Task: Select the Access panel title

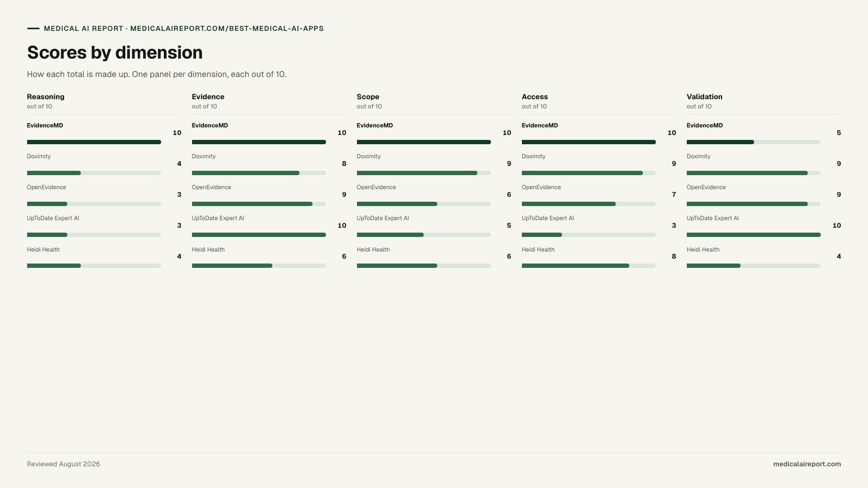Action: (535, 97)
